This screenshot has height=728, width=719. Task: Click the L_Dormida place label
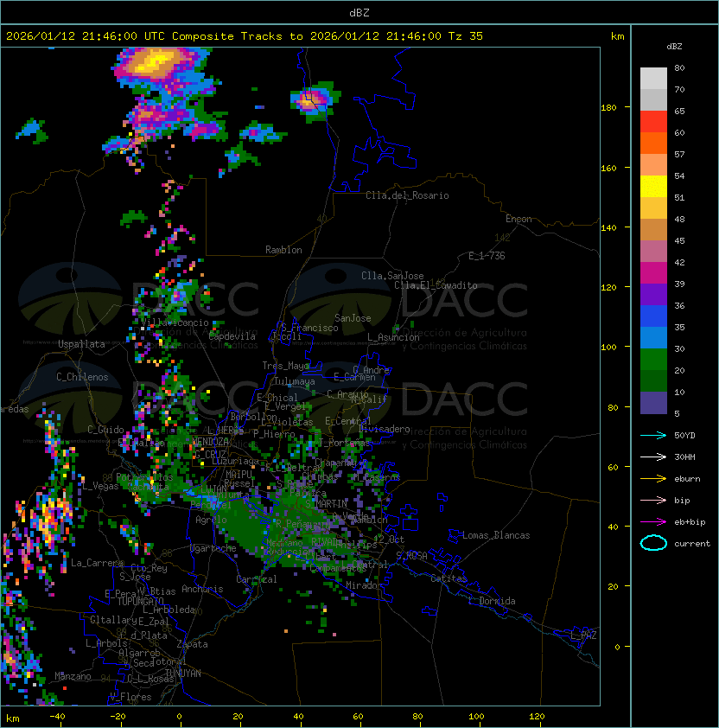coord(492,601)
